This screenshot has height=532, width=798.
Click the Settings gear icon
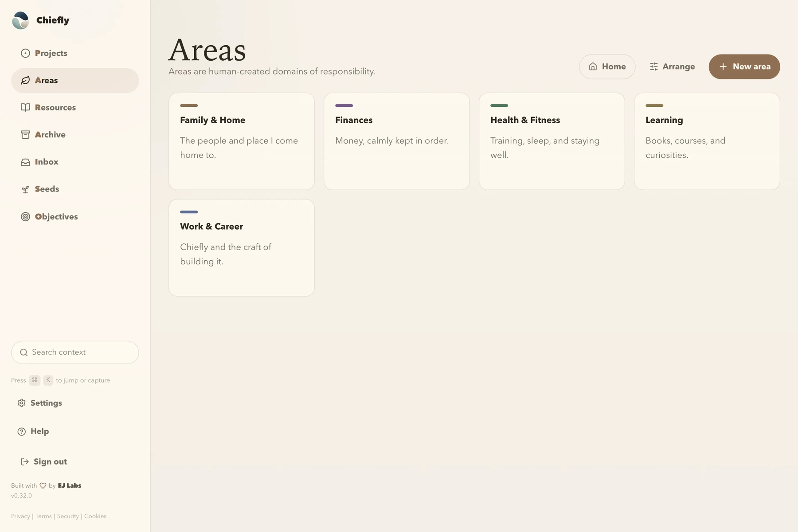pos(22,403)
